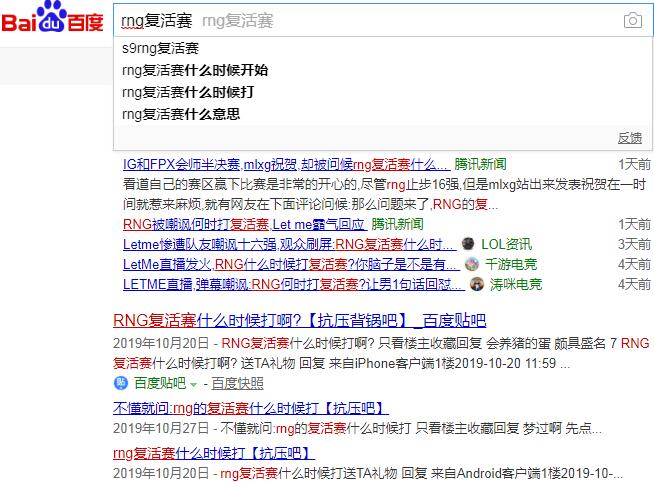
Task: Click the 千游电竞 avatar icon
Action: point(471,264)
